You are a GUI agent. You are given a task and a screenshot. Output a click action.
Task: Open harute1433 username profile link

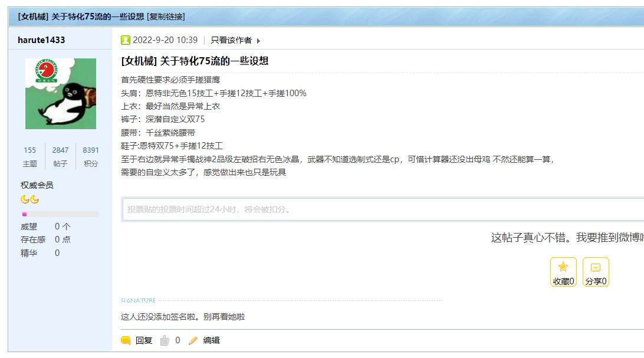click(41, 40)
